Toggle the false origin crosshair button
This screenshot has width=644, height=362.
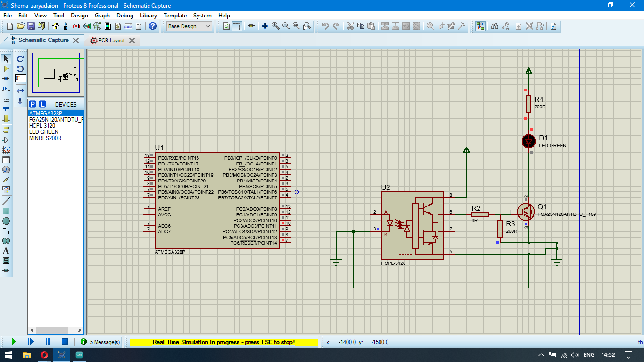tap(251, 26)
